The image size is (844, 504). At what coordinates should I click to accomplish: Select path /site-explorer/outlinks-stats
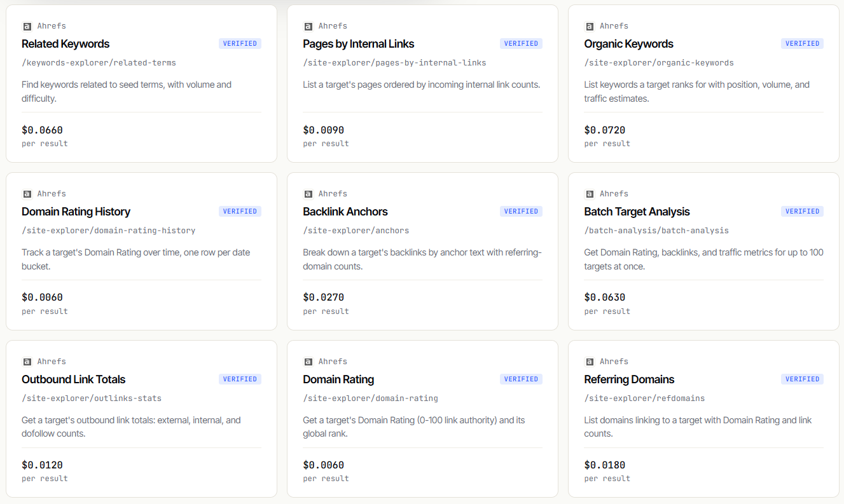92,398
